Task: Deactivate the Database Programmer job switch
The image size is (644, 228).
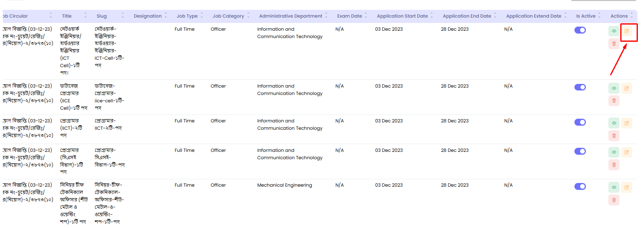Action: click(x=580, y=87)
